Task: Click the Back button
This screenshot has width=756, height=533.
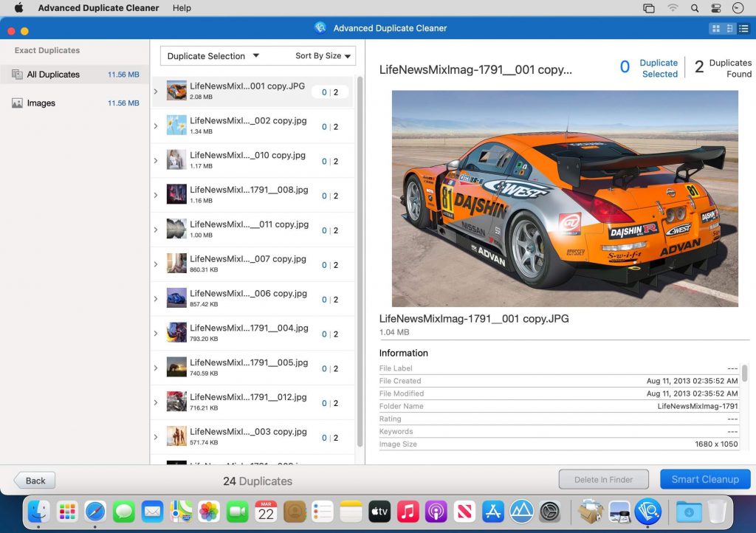Action: coord(34,480)
